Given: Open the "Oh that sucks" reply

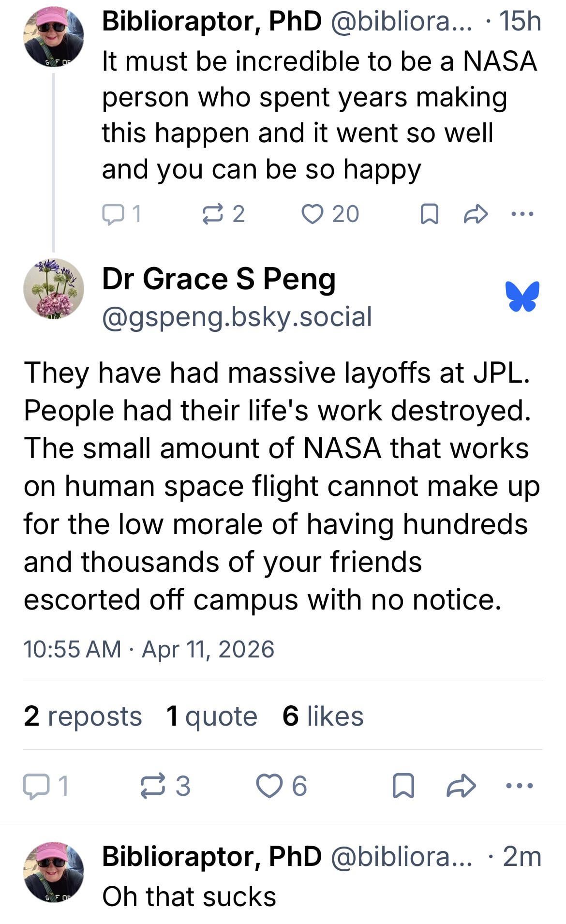Looking at the screenshot, I should click(x=189, y=896).
